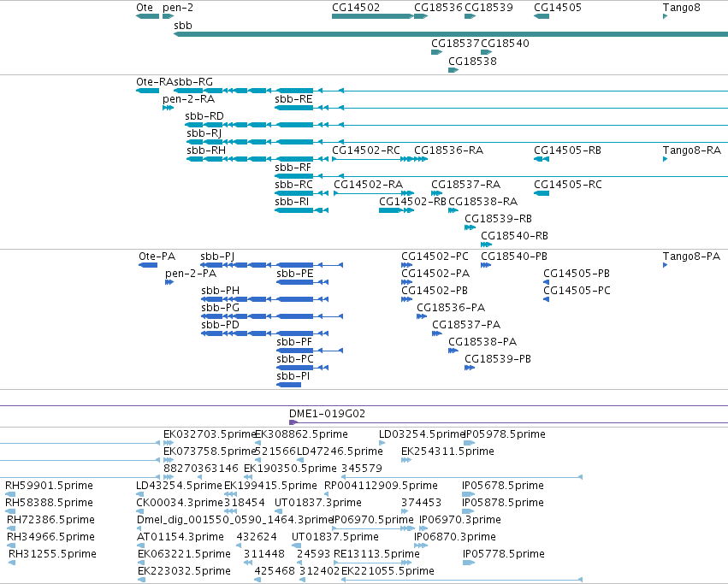Click the Tango8-PA protein label
The height and width of the screenshot is (584, 728).
point(691,257)
